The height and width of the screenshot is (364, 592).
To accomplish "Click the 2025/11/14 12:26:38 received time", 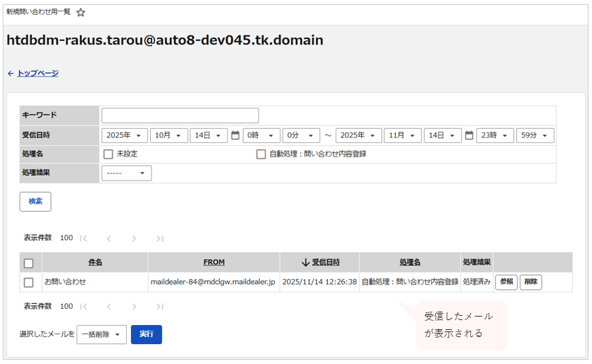I will click(x=319, y=282).
